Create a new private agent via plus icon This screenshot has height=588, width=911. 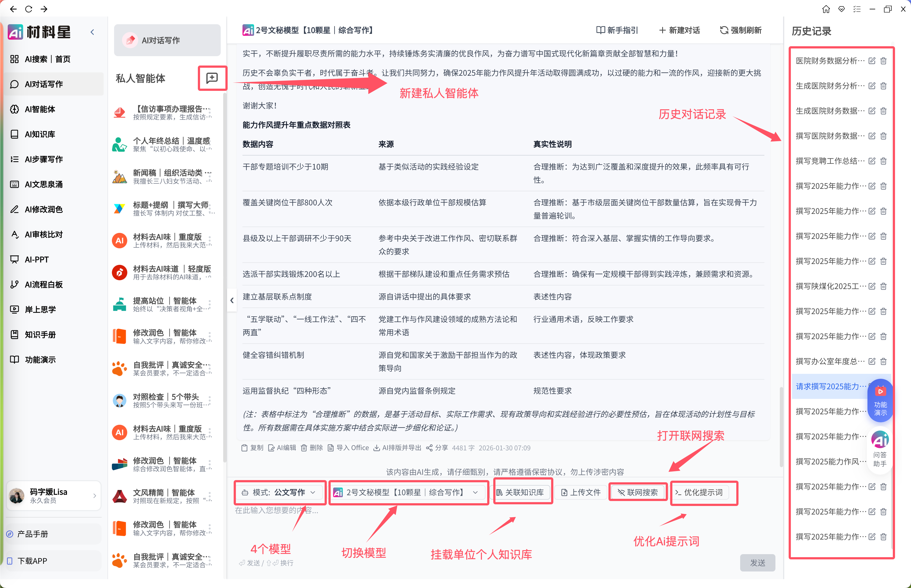(212, 78)
